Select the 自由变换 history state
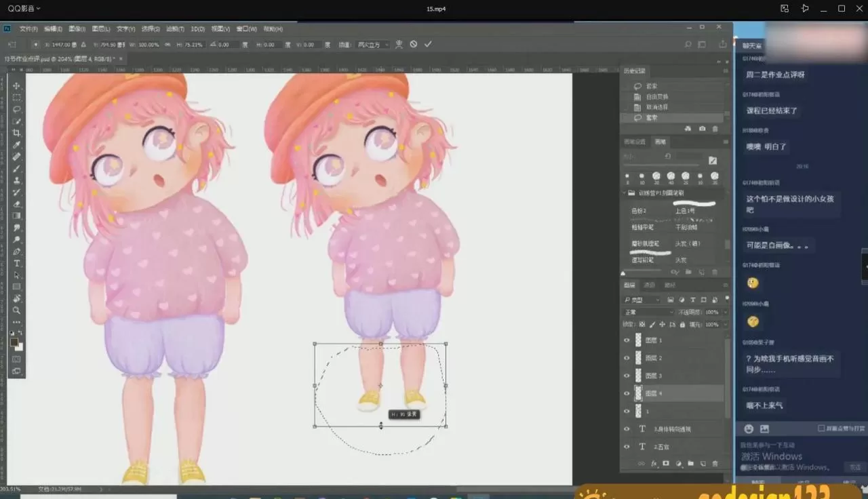This screenshot has width=868, height=499. [x=656, y=97]
